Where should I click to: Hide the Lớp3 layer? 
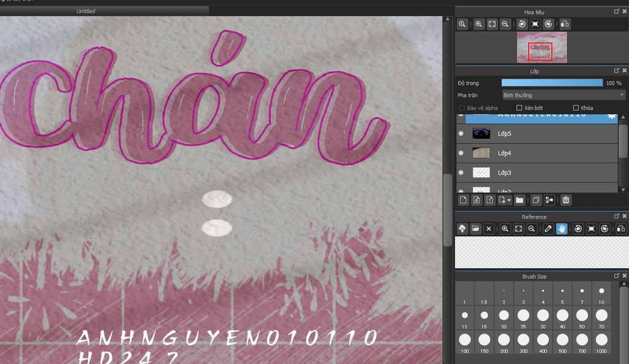click(x=461, y=172)
